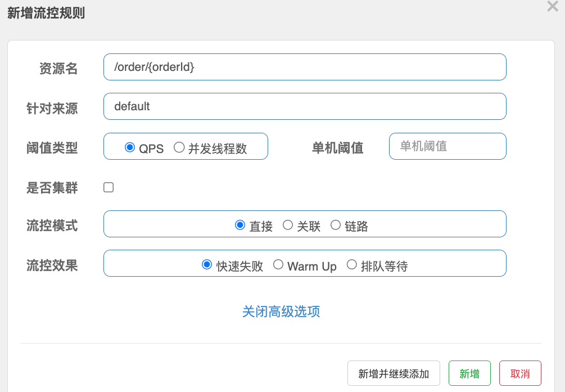This screenshot has height=392, width=565.
Task: Click the 新增并继续添加 button
Action: [x=394, y=373]
